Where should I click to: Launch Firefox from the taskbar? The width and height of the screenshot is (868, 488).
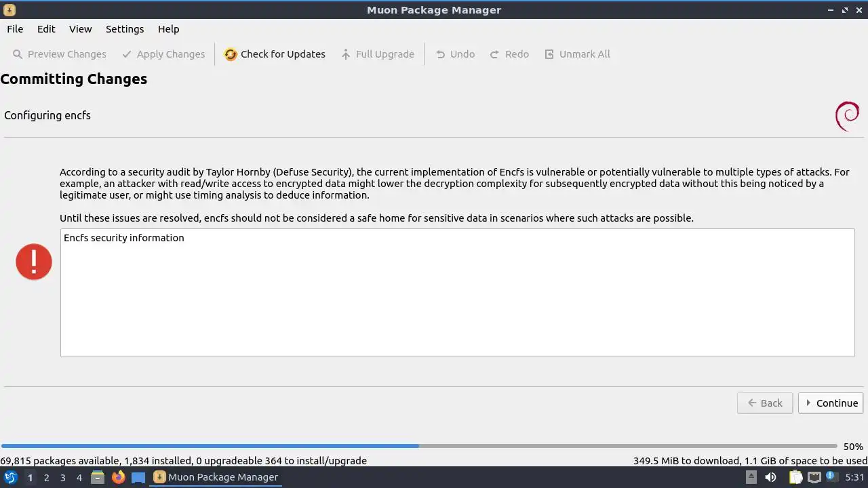coord(118,477)
